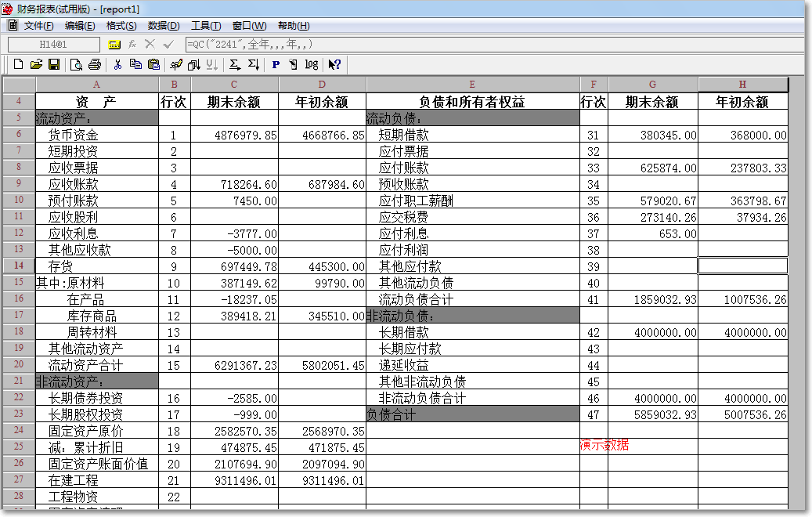Cut selection with the scissors icon

117,64
